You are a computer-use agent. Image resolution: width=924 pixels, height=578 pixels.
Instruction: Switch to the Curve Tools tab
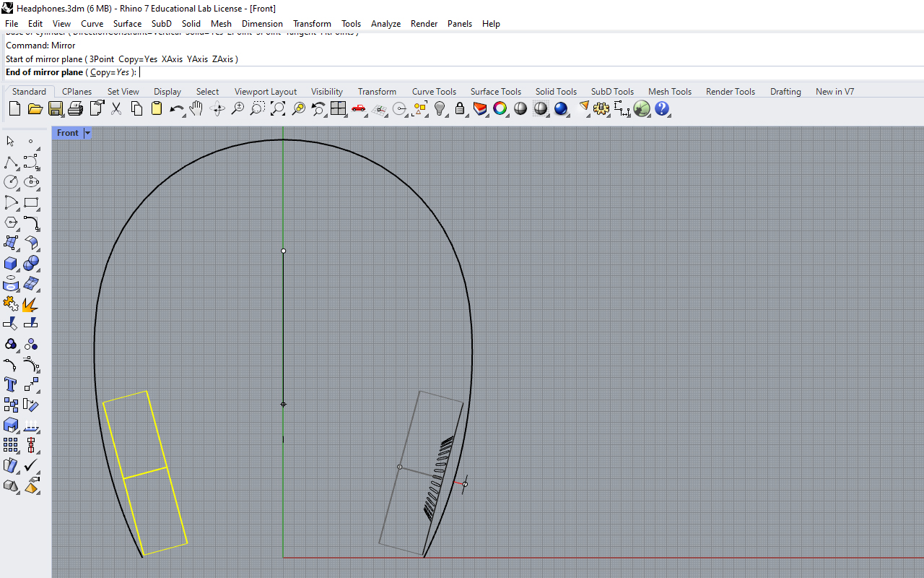pos(434,92)
